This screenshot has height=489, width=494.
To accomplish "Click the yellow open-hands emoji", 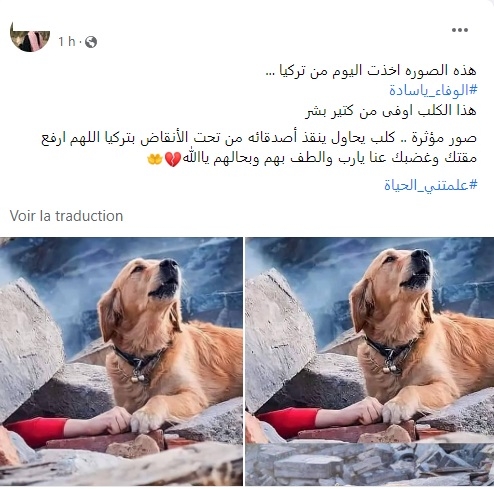I will click(155, 159).
